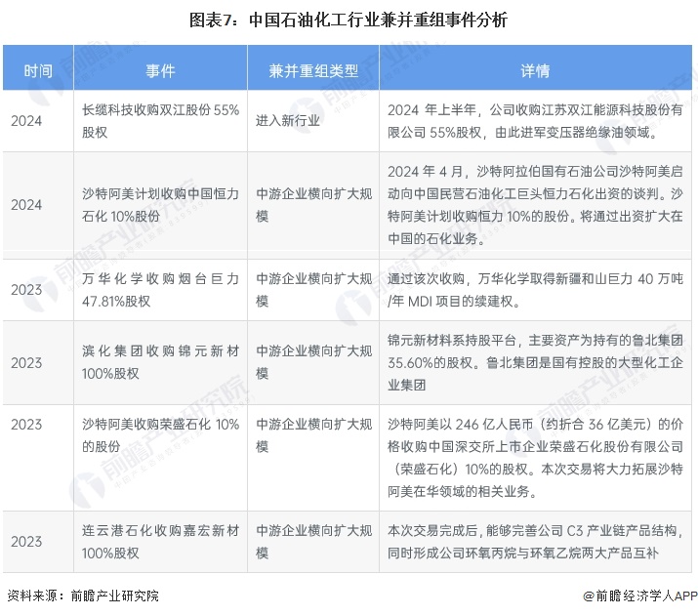Screen dimensions: 698x616
Task: Click 中游企业横向扩大规模 in the 恒力石化 row
Action: 313,205
